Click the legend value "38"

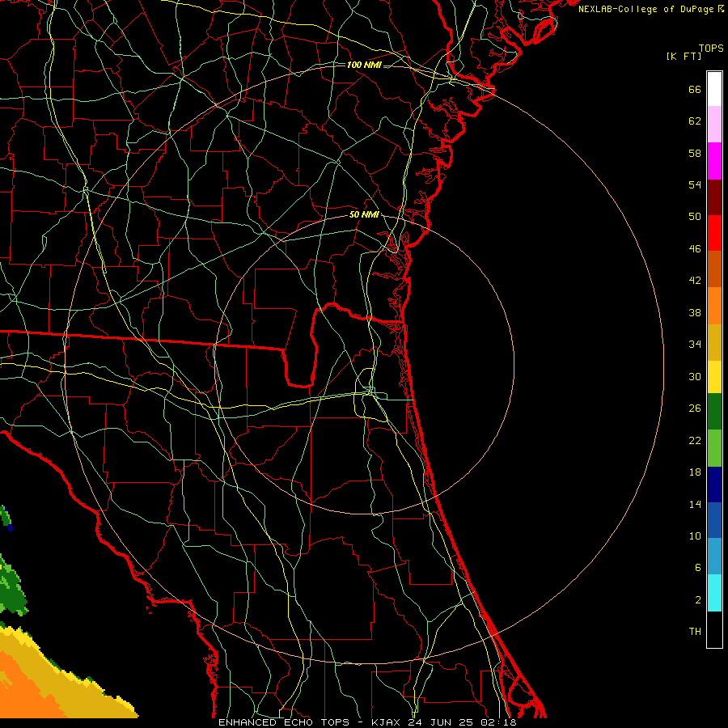pos(695,312)
